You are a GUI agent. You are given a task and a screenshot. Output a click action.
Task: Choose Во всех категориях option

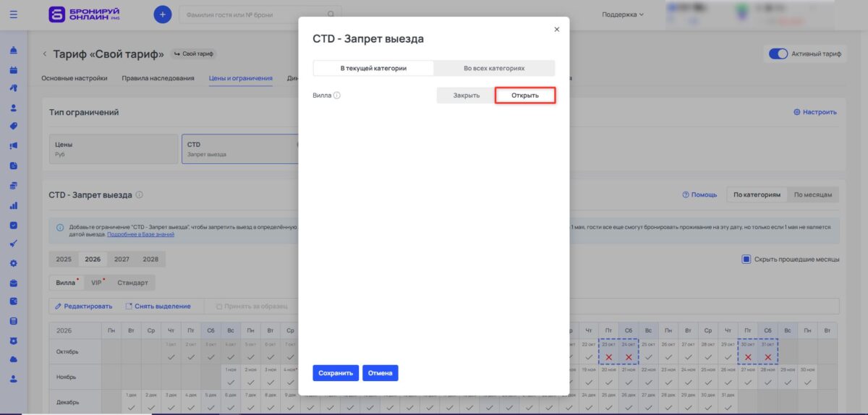[x=494, y=68]
